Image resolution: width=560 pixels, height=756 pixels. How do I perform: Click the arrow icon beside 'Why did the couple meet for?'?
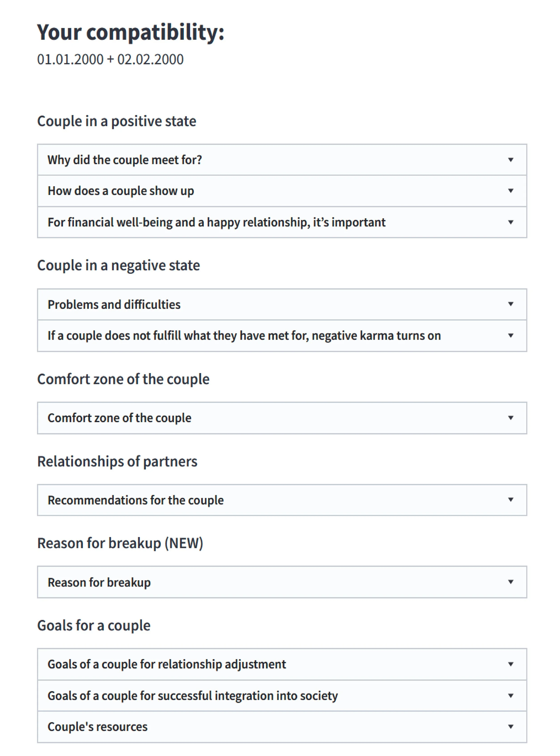click(510, 160)
